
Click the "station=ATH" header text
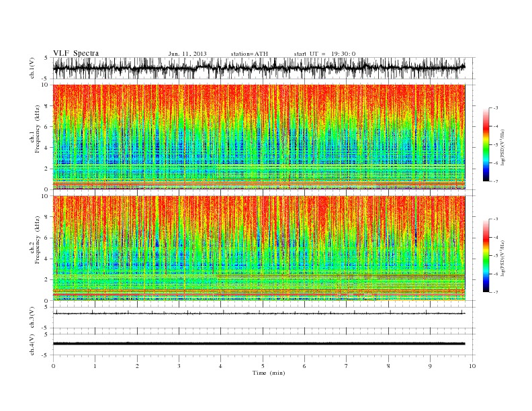tap(249, 54)
